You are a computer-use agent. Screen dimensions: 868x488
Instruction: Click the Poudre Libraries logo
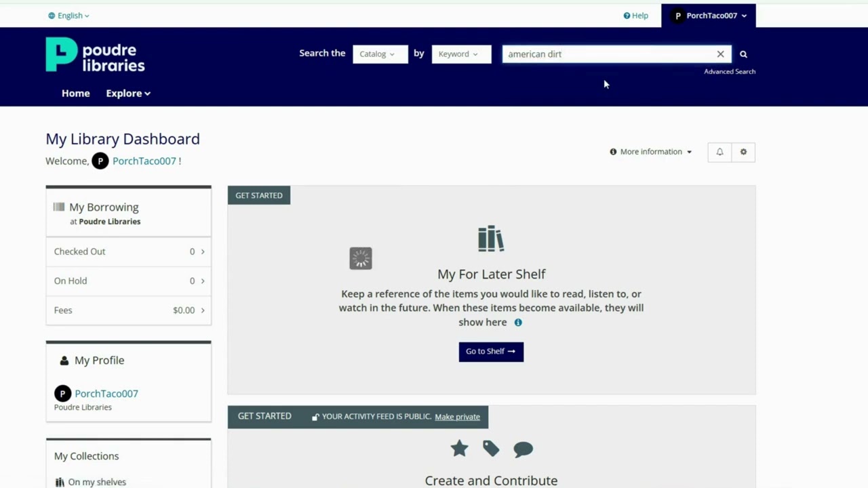pos(95,55)
